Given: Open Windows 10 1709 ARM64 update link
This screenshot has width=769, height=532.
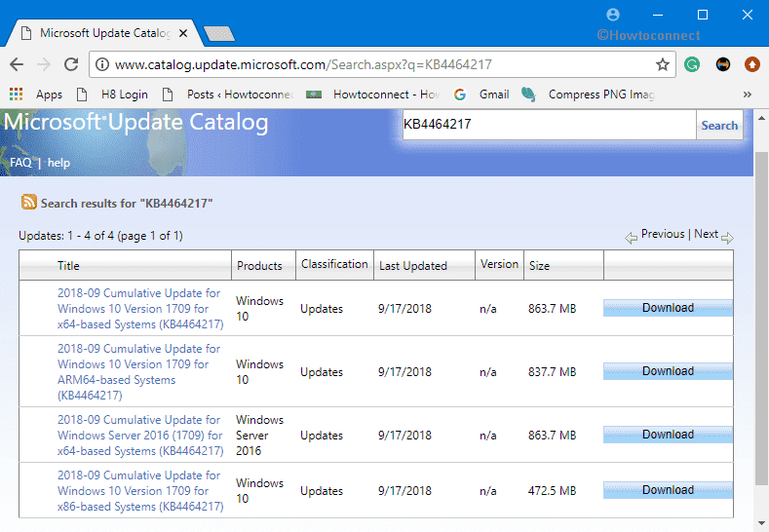Looking at the screenshot, I should 138,371.
